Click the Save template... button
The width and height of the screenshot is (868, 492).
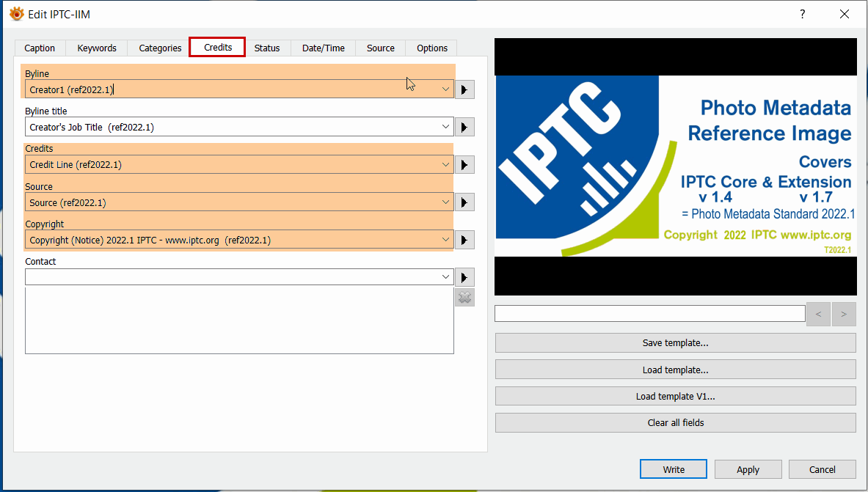click(x=675, y=343)
